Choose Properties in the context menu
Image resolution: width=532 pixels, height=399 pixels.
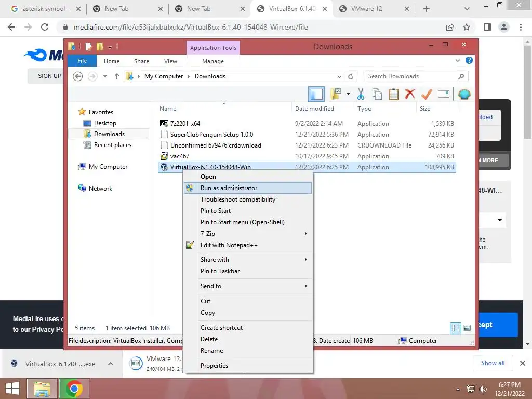click(248, 365)
